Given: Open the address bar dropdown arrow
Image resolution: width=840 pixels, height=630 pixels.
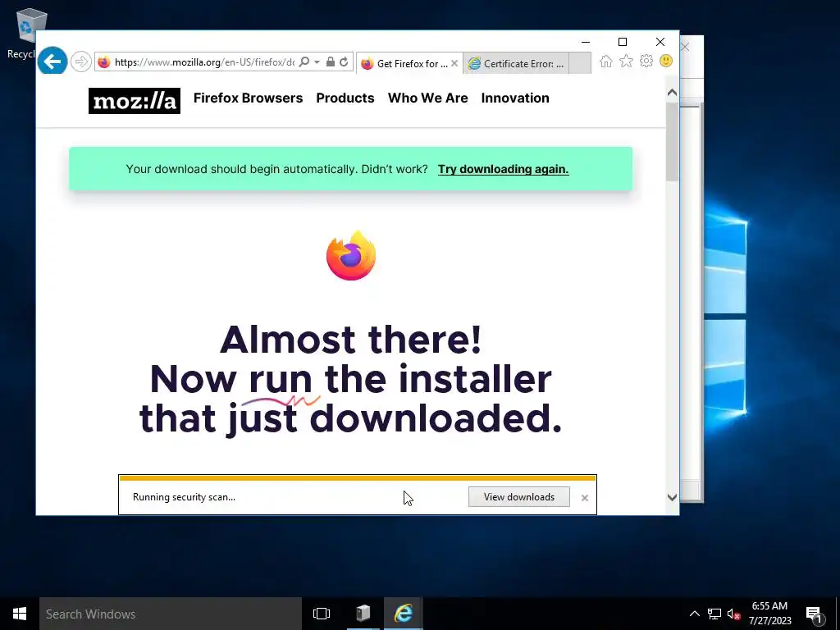Looking at the screenshot, I should pyautogui.click(x=317, y=62).
